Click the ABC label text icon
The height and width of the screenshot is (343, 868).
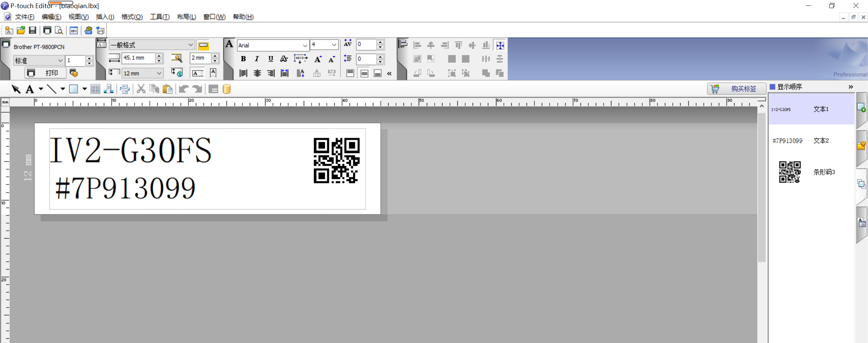click(x=74, y=31)
